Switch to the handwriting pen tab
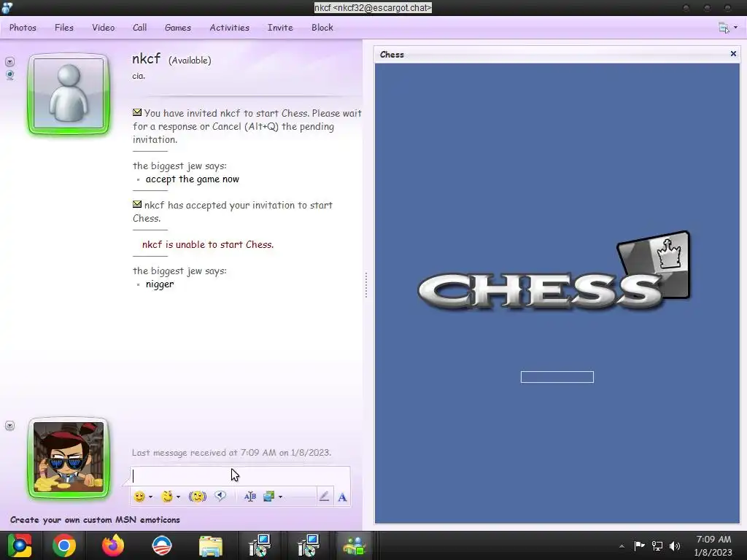 click(x=324, y=497)
